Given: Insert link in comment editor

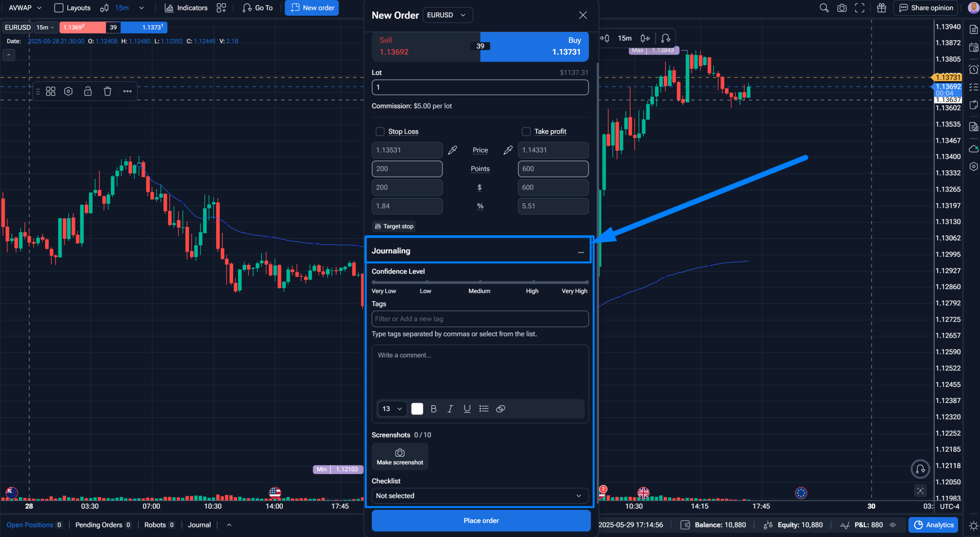Looking at the screenshot, I should (x=501, y=409).
